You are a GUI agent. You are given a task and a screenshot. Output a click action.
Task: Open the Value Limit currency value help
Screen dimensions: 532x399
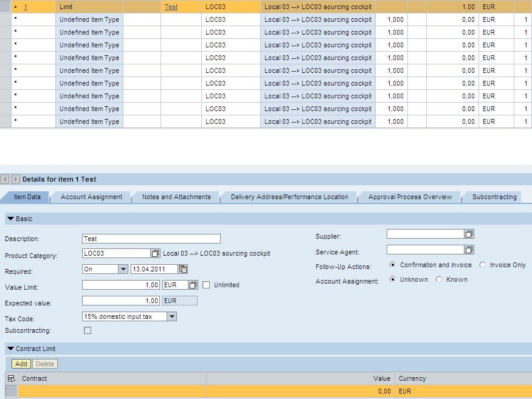coord(193,285)
